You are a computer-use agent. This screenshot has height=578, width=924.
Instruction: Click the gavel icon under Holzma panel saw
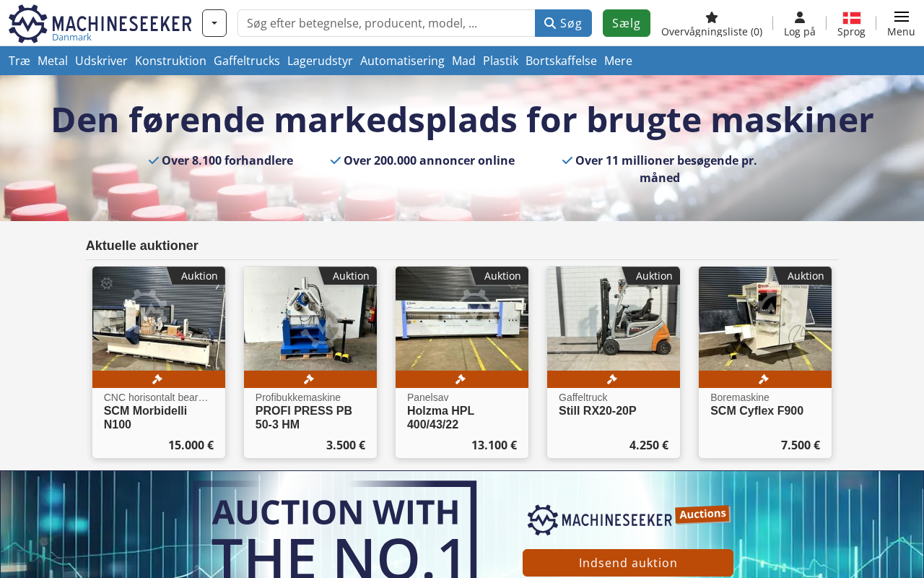461,379
